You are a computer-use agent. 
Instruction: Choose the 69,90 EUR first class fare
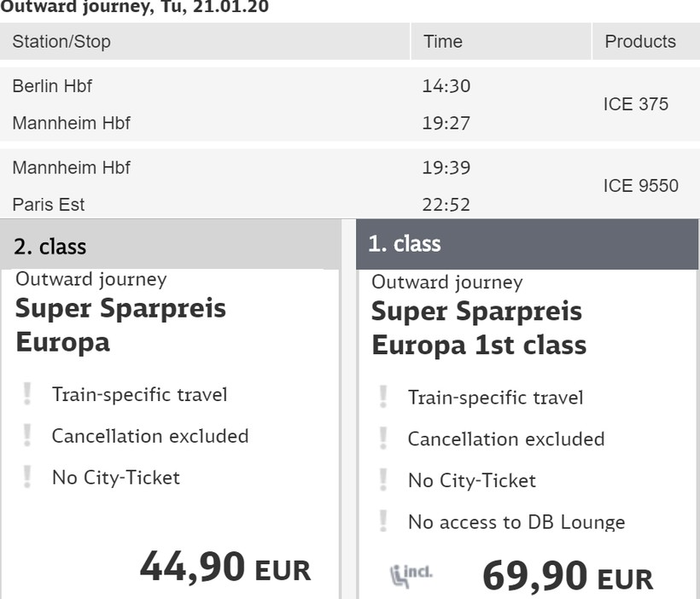click(x=567, y=576)
